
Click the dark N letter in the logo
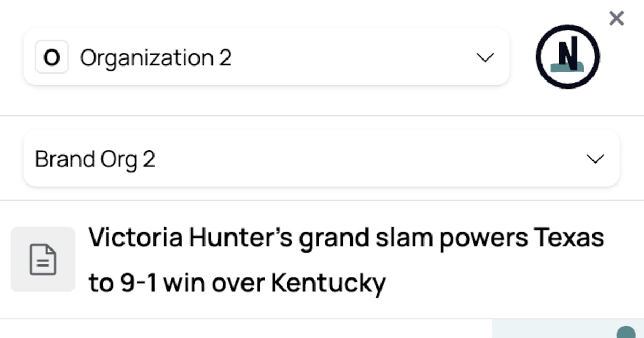tap(565, 53)
